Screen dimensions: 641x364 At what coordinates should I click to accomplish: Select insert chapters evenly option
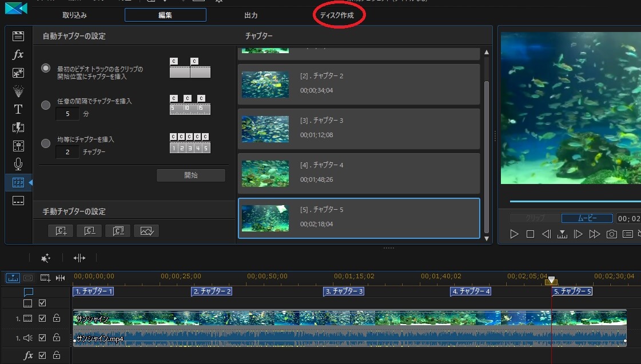46,143
